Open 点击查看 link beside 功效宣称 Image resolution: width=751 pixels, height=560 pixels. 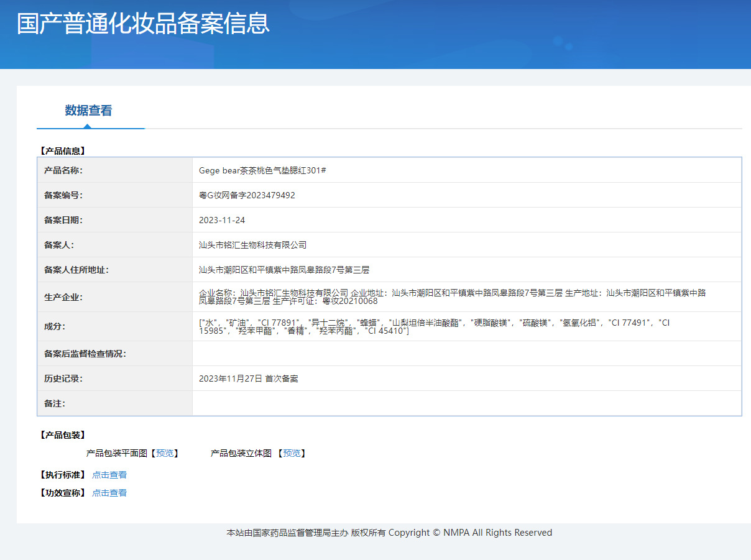pyautogui.click(x=109, y=493)
